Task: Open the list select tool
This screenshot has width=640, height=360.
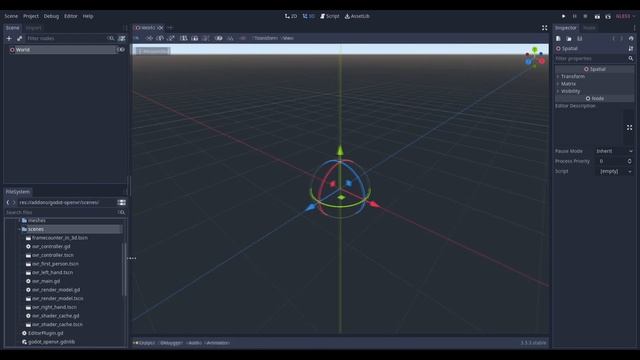Action: (x=184, y=38)
